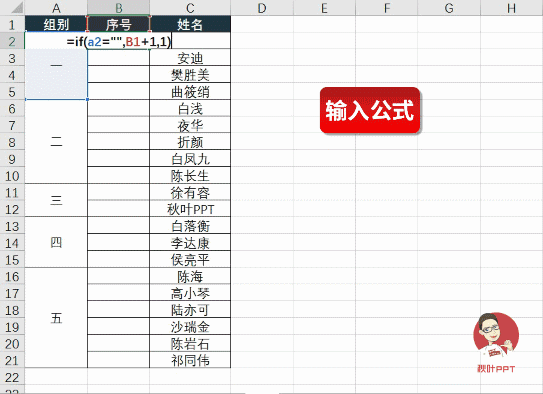Image resolution: width=543 pixels, height=394 pixels.
Task: Click inside the formula being edited in B2
Action: tap(119, 42)
